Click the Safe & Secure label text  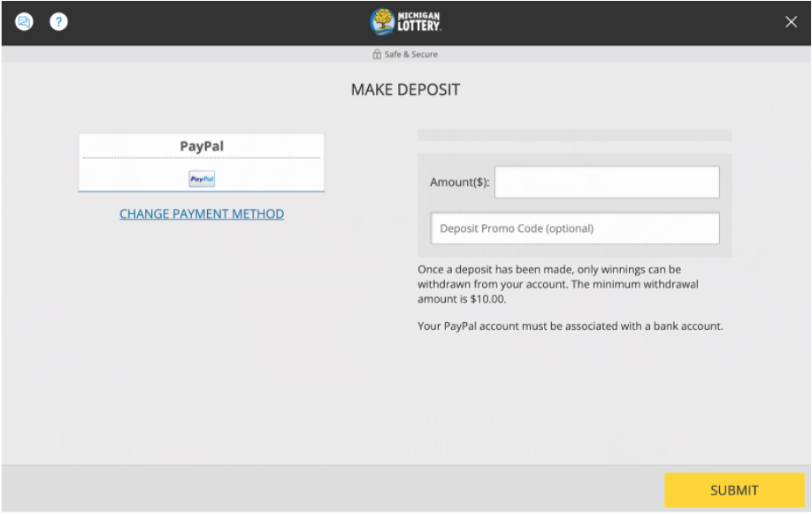pyautogui.click(x=411, y=54)
